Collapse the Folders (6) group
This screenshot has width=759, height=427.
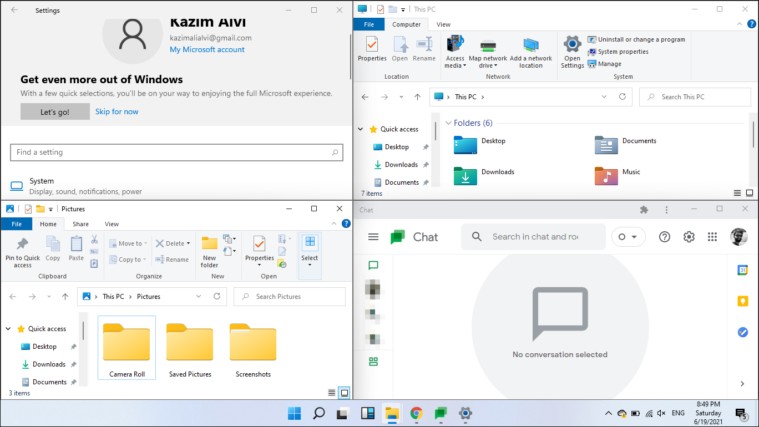point(448,123)
